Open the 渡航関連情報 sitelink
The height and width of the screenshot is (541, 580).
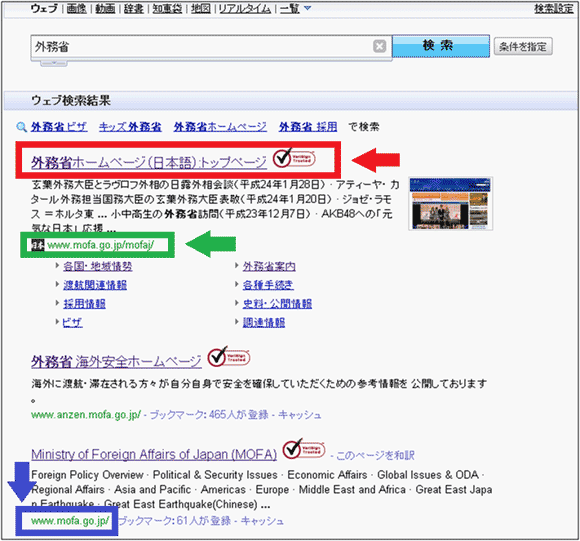(95, 285)
